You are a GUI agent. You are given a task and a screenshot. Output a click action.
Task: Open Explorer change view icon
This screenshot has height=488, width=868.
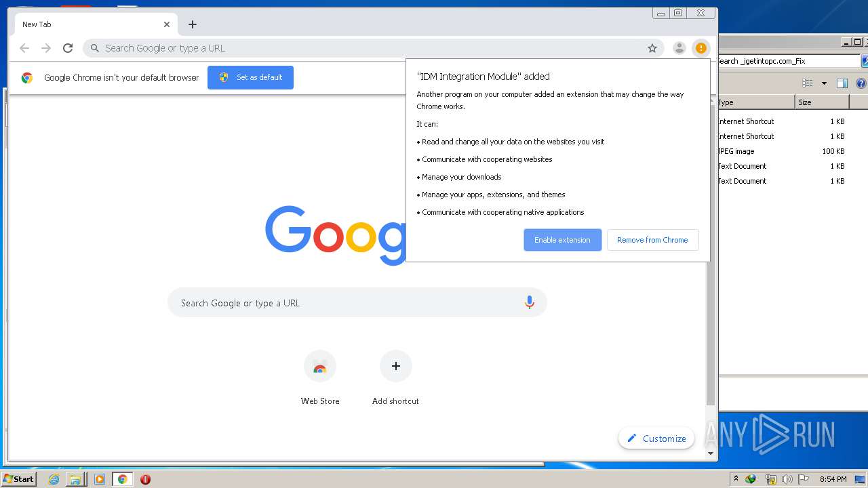tap(807, 83)
